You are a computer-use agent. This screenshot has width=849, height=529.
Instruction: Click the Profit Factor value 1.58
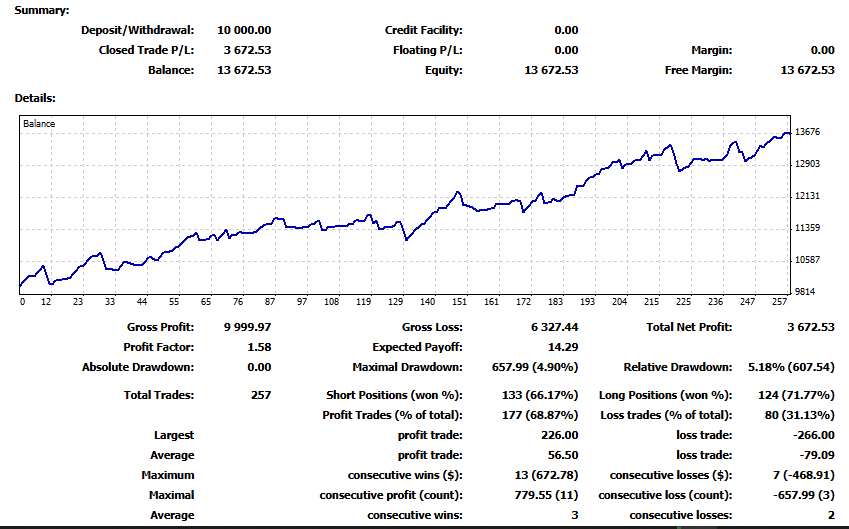(259, 347)
